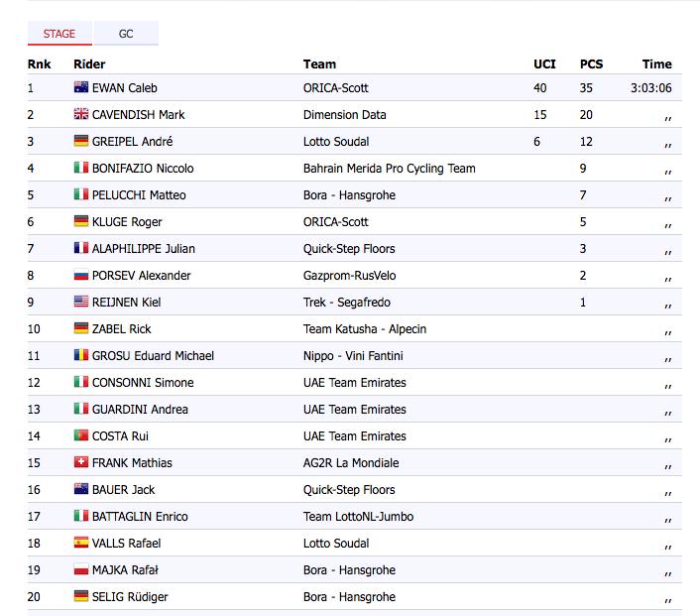Screen dimensions: 700x616
Task: Open BATTAGLIN Enrico rider link
Action: pos(140,517)
